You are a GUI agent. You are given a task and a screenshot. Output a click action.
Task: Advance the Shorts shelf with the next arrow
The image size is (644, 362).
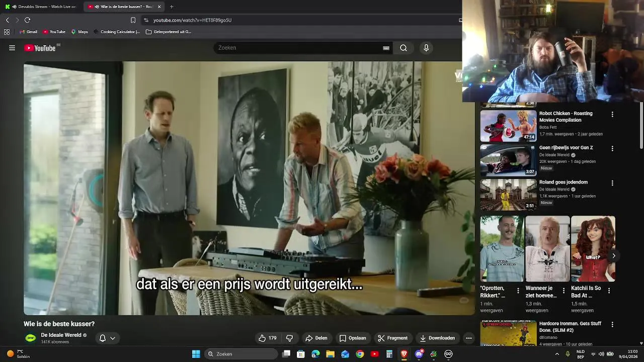click(x=613, y=256)
